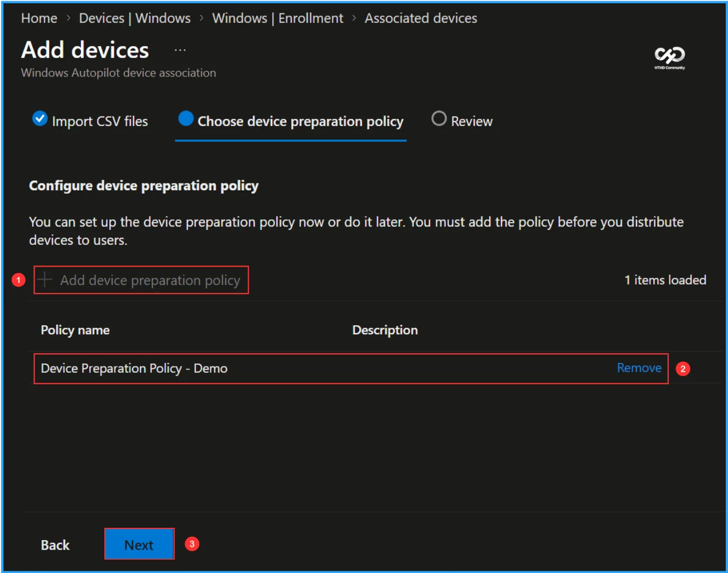Click Windows Autopilot device association subtitle
Image resolution: width=728 pixels, height=573 pixels.
tap(118, 73)
